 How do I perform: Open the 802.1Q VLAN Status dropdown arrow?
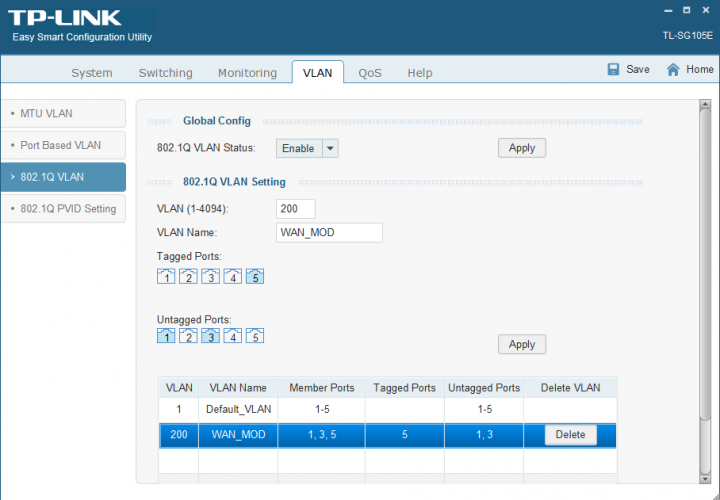point(330,148)
